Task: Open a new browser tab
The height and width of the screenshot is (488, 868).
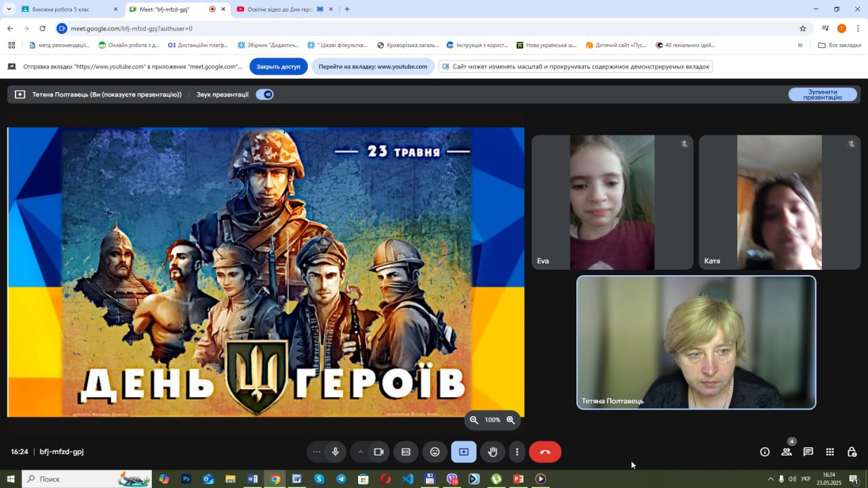Action: point(347,9)
